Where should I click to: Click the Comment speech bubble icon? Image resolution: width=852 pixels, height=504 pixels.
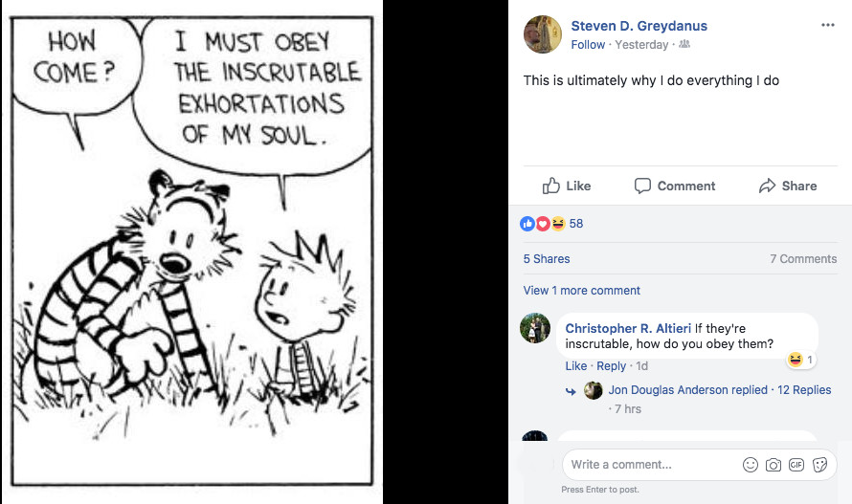click(x=642, y=186)
